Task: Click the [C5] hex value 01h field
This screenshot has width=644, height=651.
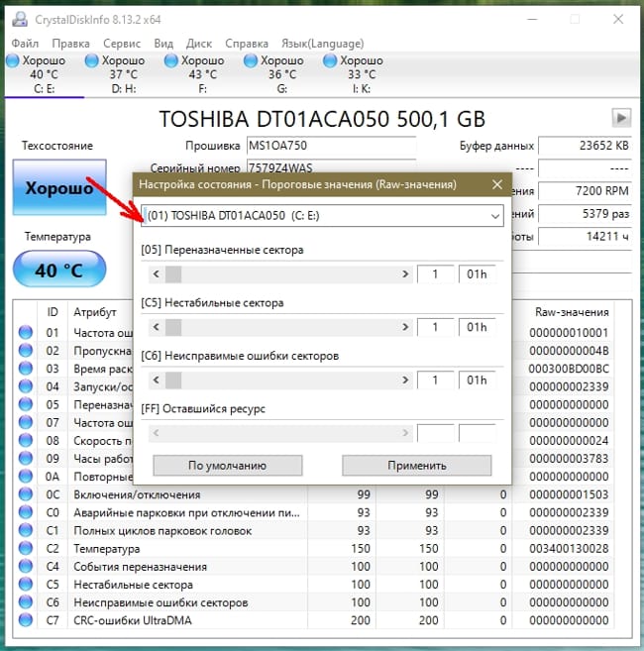Action: click(x=478, y=327)
